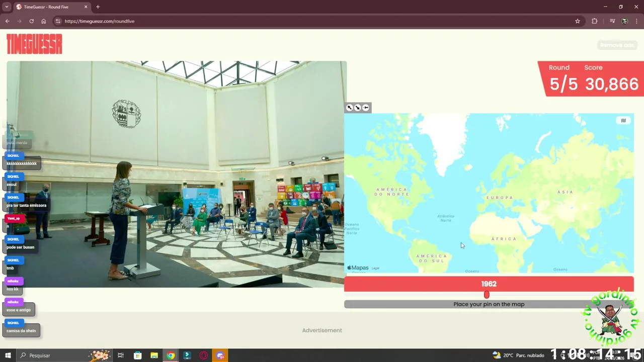Click the 'esse e antigo' chat message
Screen dimensions: 644x362
pyautogui.click(x=19, y=310)
